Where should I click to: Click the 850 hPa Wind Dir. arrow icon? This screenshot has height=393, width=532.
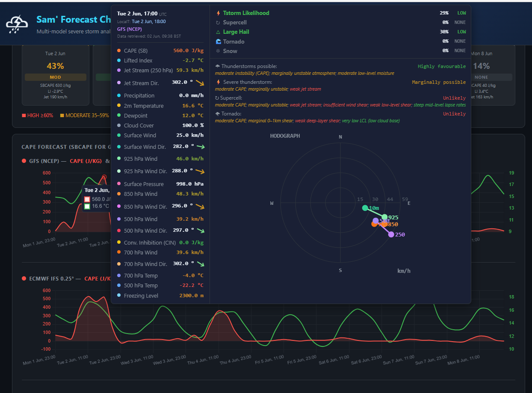(200, 207)
